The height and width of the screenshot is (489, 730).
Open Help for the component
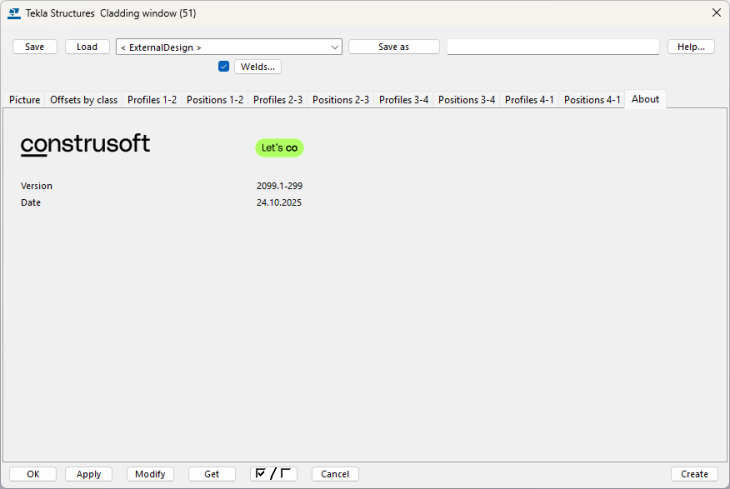coord(690,47)
